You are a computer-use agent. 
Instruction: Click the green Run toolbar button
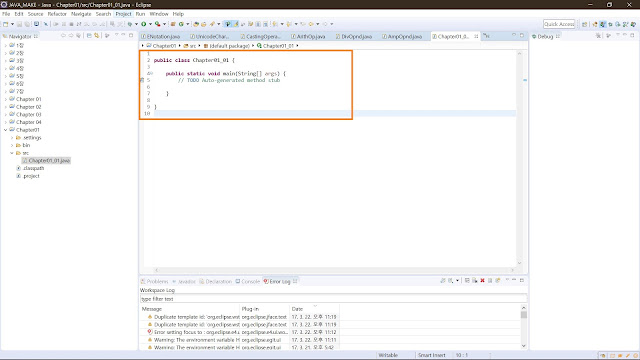click(x=144, y=24)
